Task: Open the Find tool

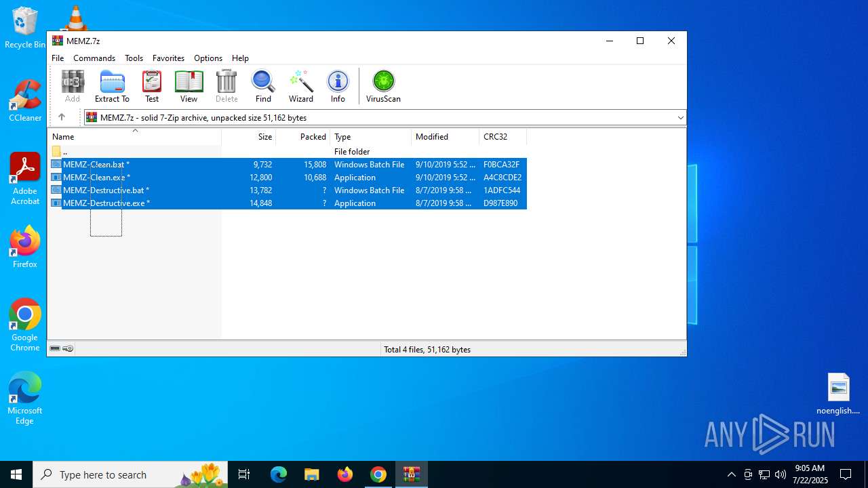Action: [x=263, y=86]
